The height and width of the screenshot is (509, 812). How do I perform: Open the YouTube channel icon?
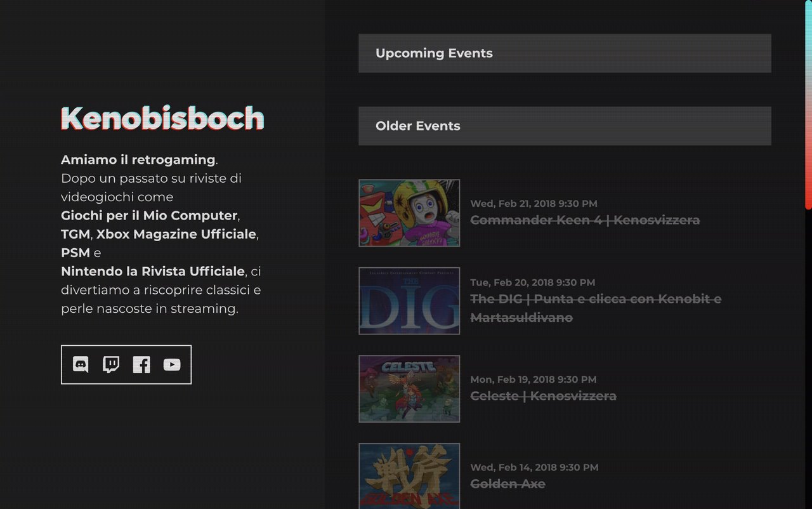point(171,364)
